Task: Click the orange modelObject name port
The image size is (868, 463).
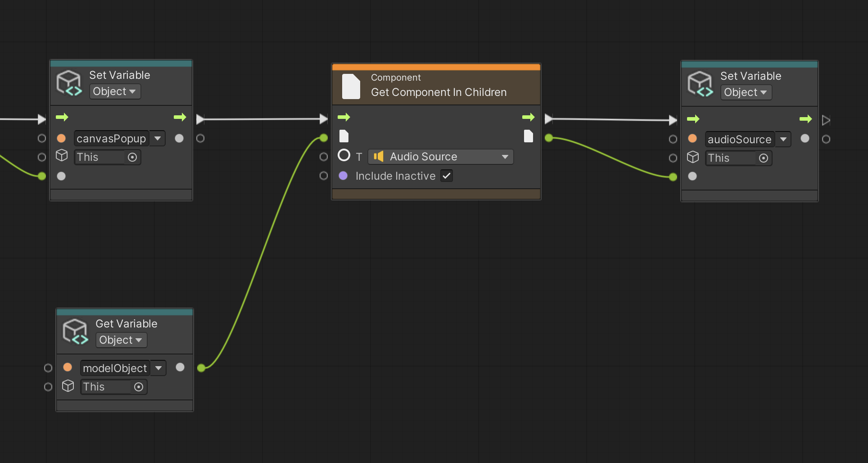Action: click(68, 367)
